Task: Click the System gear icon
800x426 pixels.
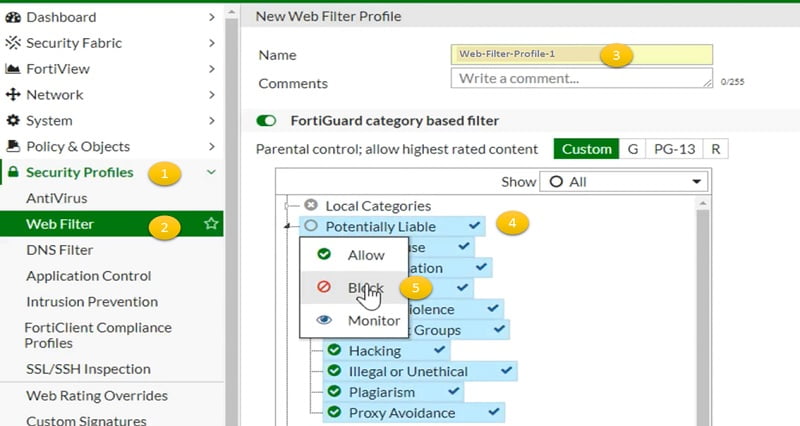Action: pyautogui.click(x=13, y=120)
